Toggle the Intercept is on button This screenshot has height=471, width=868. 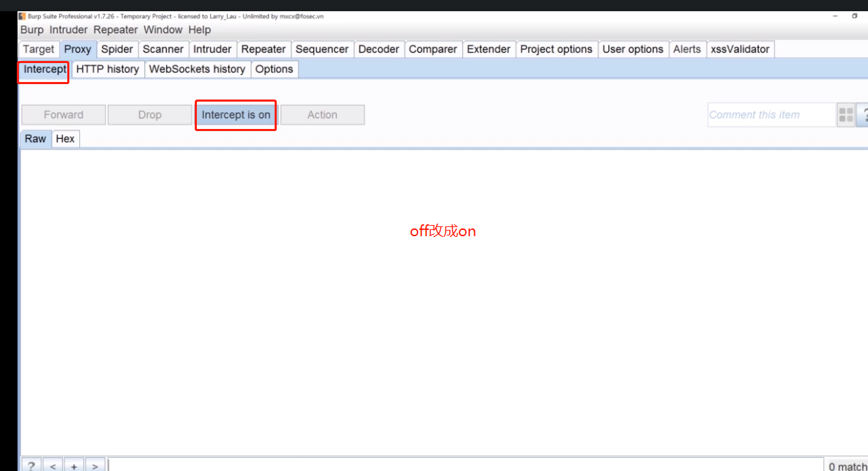pos(236,115)
